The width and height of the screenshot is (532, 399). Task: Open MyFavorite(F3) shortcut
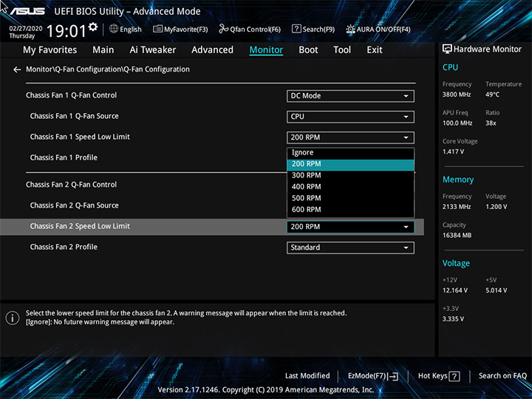pyautogui.click(x=180, y=29)
